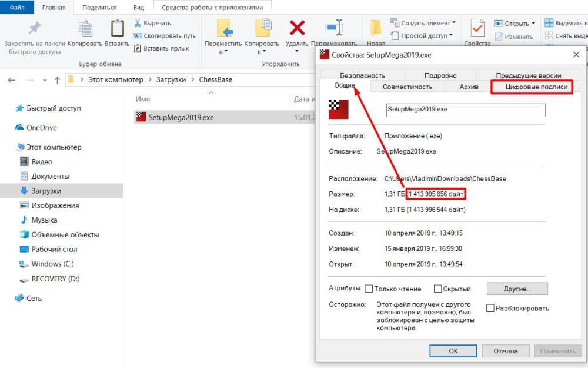
Task: Click the Копировать clipboard icon
Action: pyautogui.click(x=85, y=28)
